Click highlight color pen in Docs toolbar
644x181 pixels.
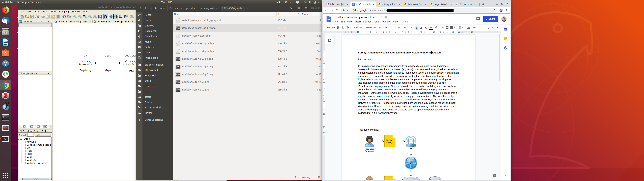point(436,28)
